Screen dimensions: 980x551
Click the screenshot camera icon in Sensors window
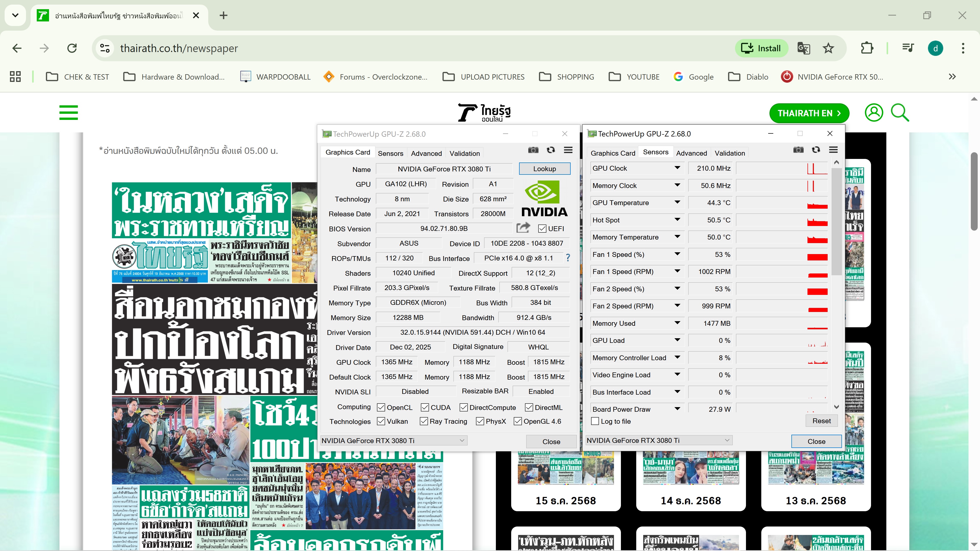coord(798,150)
